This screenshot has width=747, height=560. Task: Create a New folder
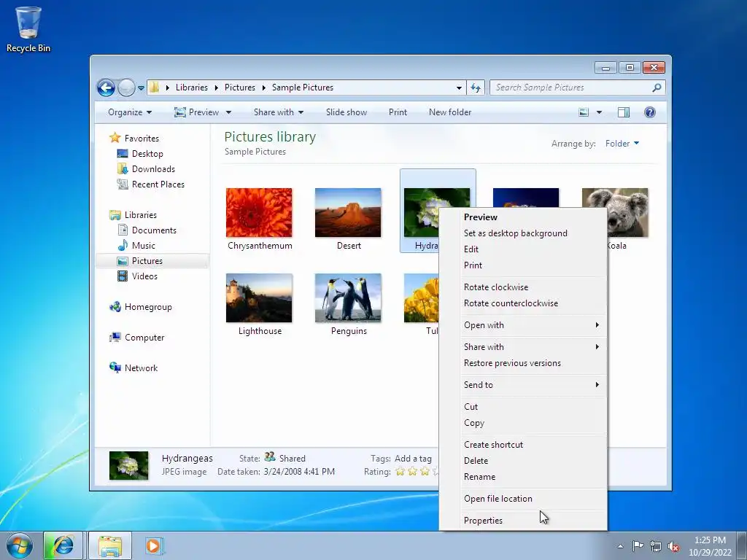449,112
